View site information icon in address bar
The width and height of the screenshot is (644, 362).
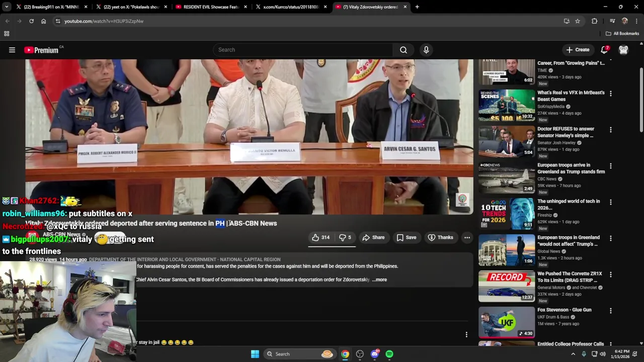pos(58,21)
